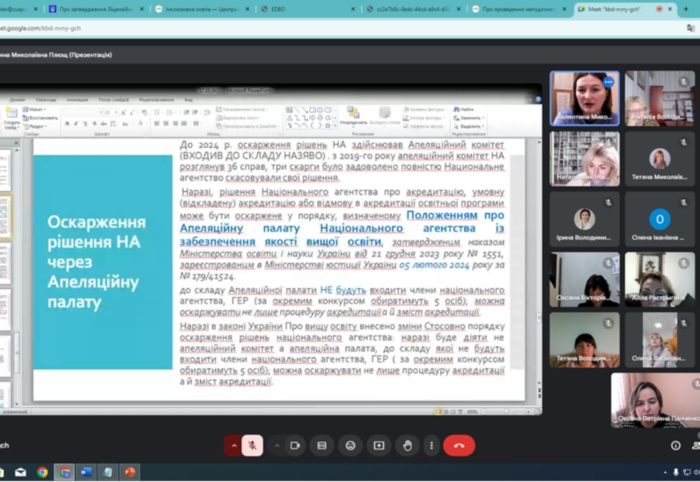Turn on captions in the call

pyautogui.click(x=322, y=445)
